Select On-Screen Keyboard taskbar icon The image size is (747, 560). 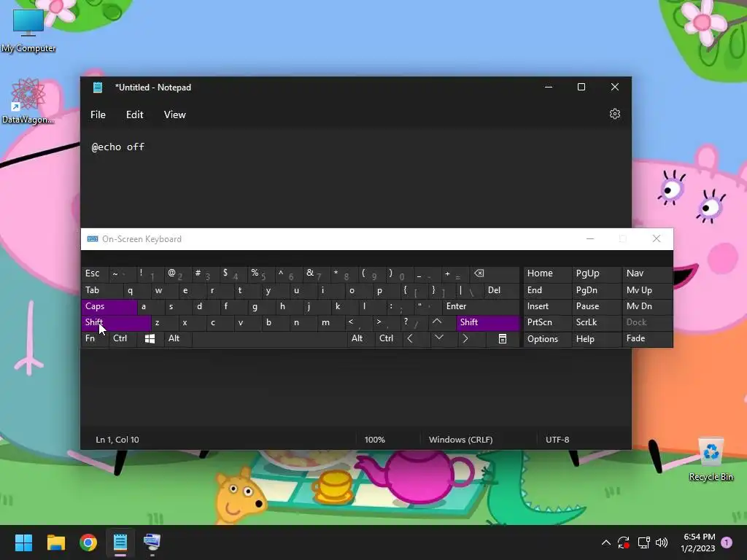152,542
